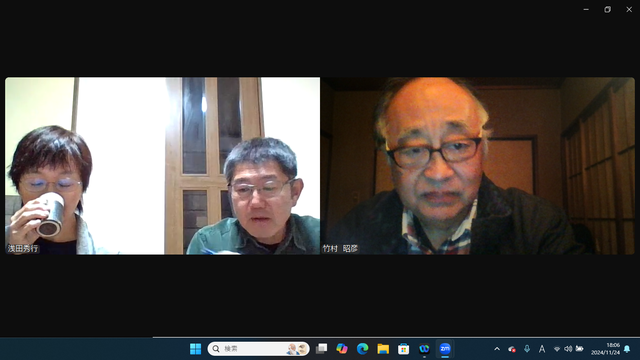Click the 竹村 昭彦 participant name label
Screen dimensions: 640x360
pyautogui.click(x=340, y=248)
